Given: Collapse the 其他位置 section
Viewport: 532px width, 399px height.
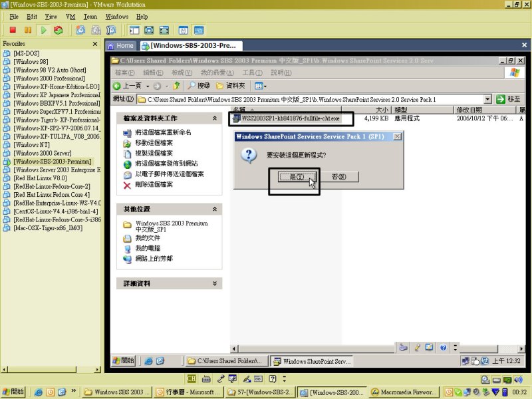Looking at the screenshot, I should (x=214, y=209).
